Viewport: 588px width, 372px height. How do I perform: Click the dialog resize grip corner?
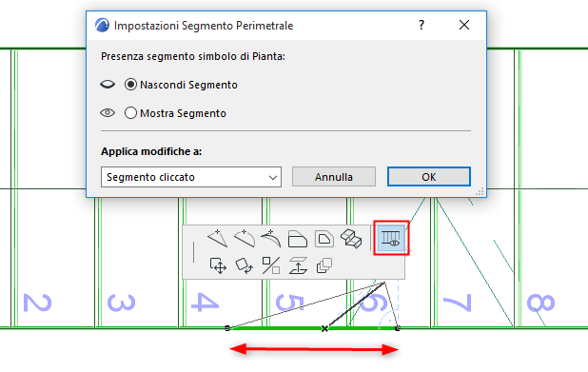pos(480,192)
